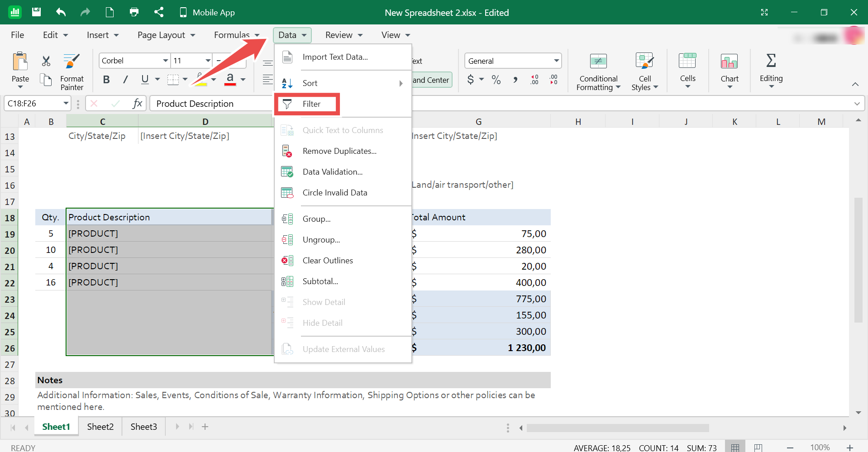Apply the yellow highlight fill color
The image size is (868, 452).
(201, 80)
